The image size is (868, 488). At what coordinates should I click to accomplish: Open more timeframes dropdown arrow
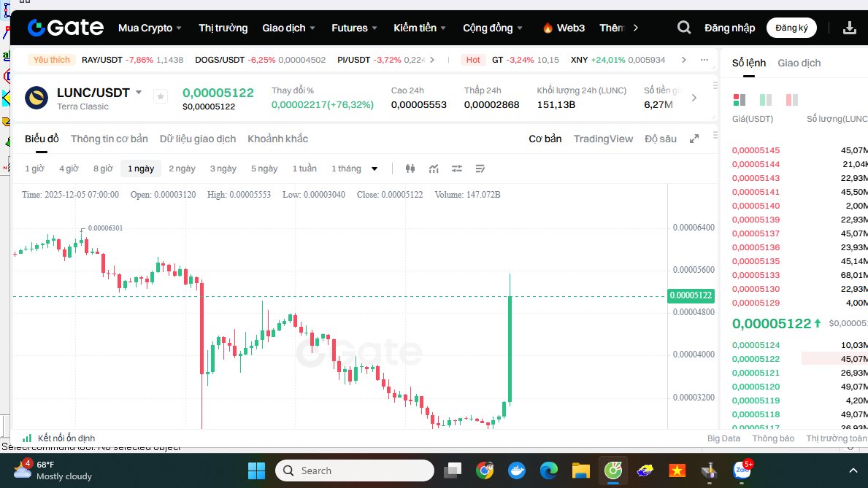[375, 169]
